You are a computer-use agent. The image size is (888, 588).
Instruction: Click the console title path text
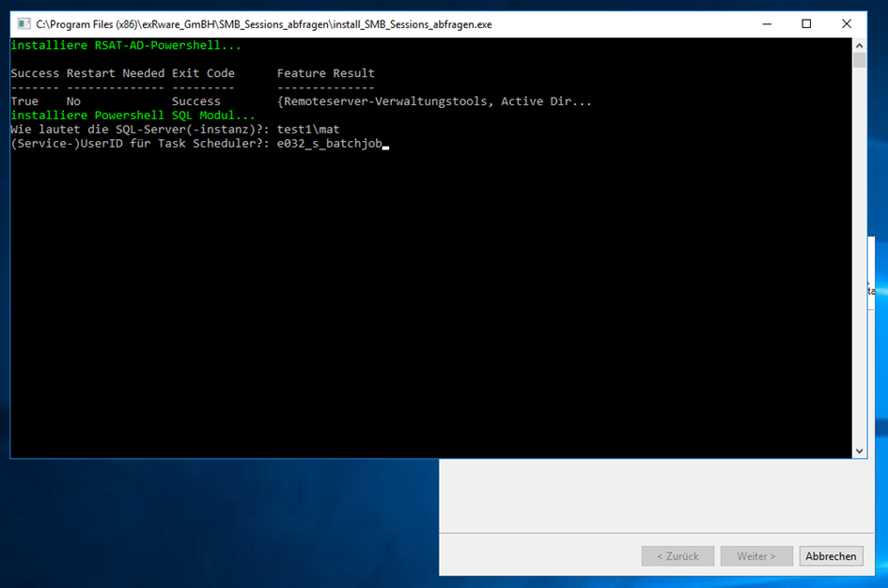264,24
